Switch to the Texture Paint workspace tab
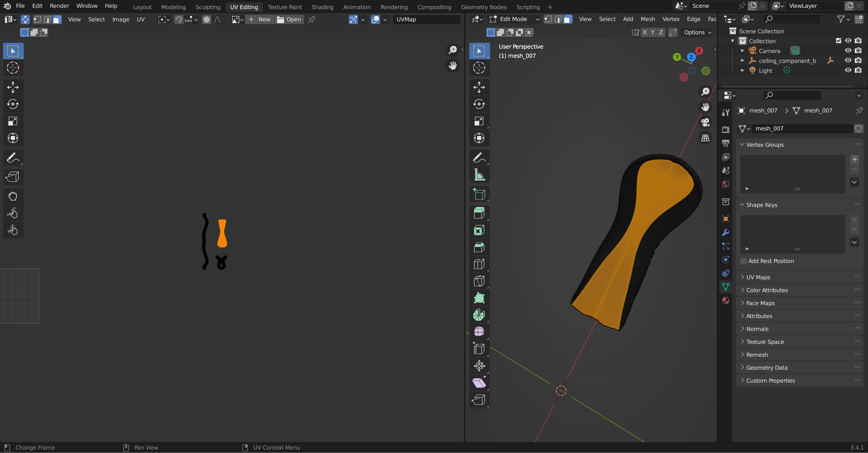 [x=285, y=7]
